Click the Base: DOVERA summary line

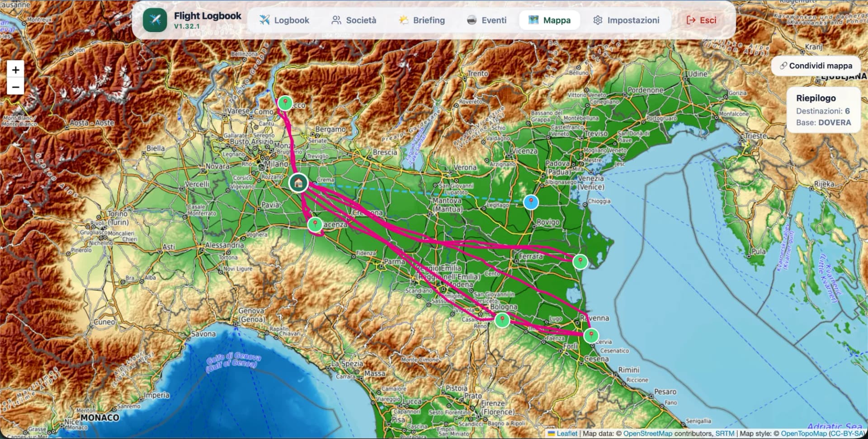tap(823, 122)
